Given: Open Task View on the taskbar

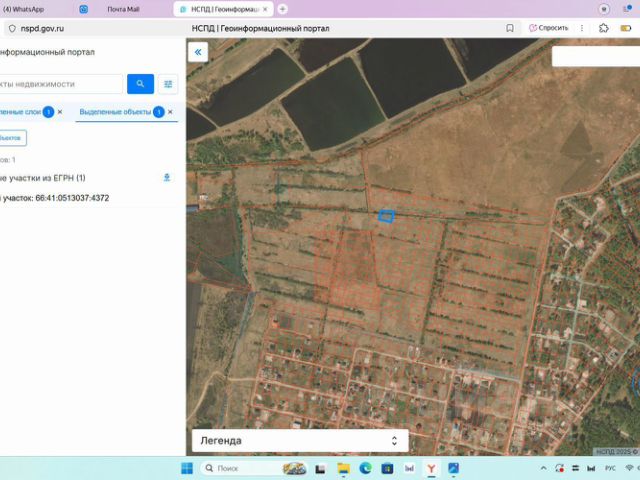Looking at the screenshot, I should tap(320, 469).
